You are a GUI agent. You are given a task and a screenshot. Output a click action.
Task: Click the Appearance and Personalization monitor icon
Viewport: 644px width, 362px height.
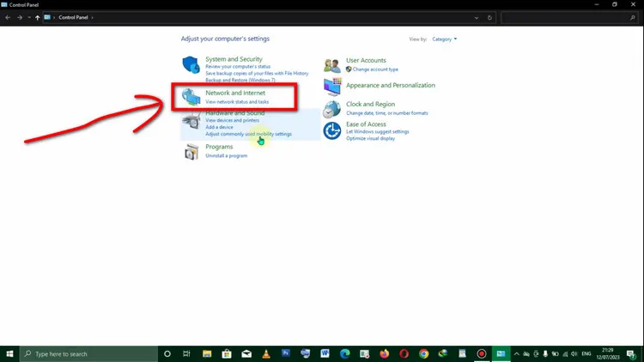point(332,87)
